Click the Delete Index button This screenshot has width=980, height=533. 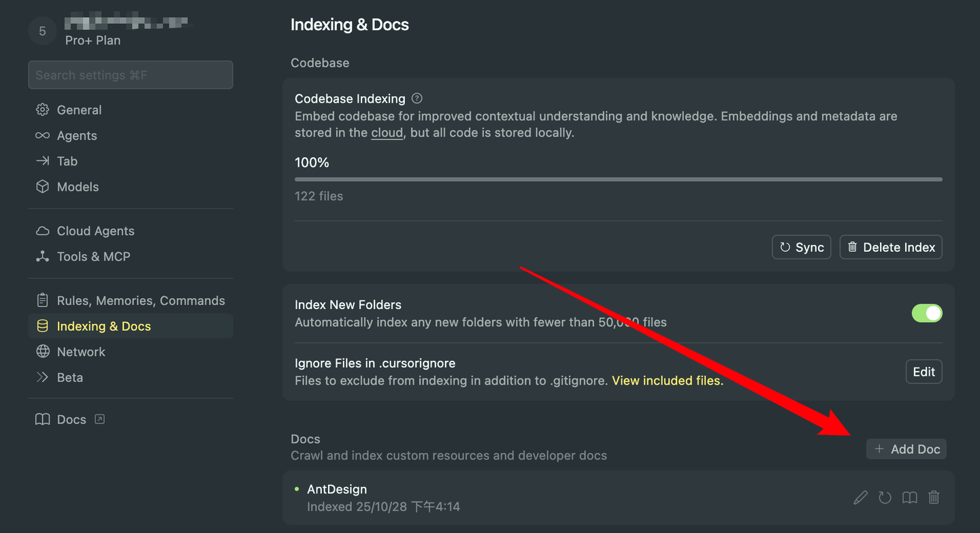pos(890,247)
